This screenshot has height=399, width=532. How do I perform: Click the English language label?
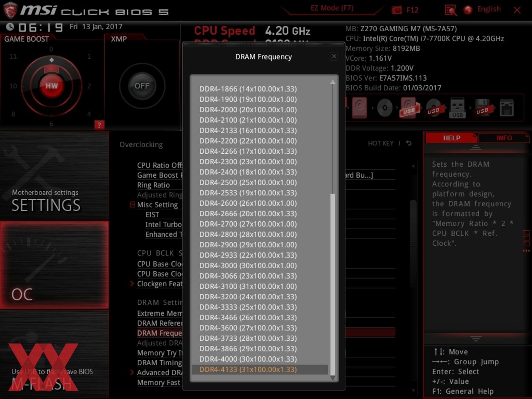[x=489, y=9]
